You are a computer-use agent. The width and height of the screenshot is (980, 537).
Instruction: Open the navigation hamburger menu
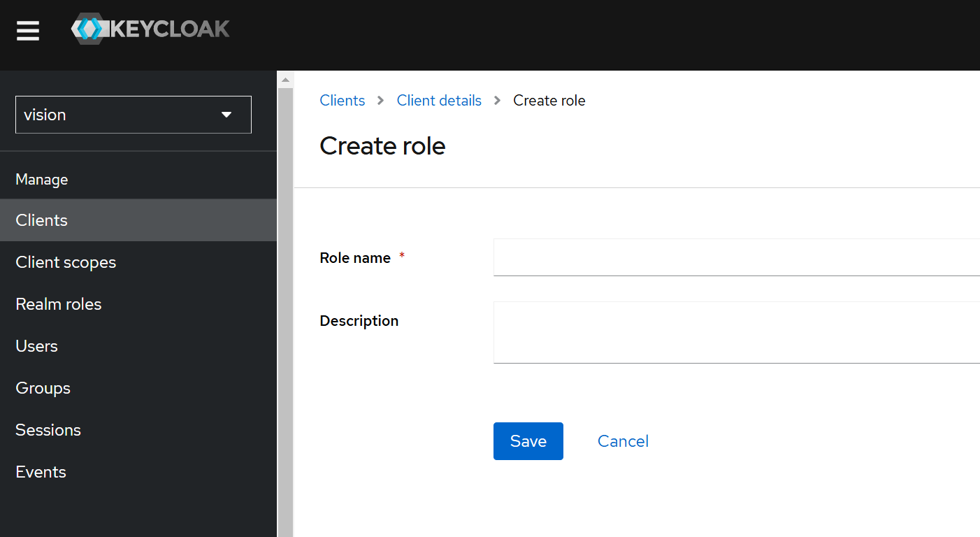[x=27, y=31]
